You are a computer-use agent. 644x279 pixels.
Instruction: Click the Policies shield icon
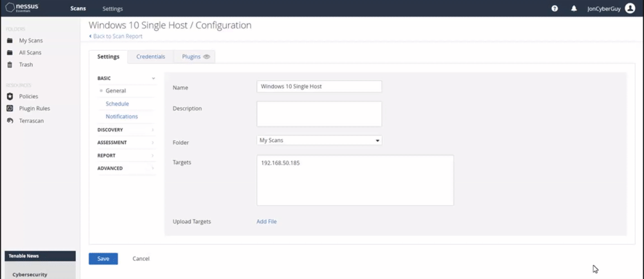point(10,96)
